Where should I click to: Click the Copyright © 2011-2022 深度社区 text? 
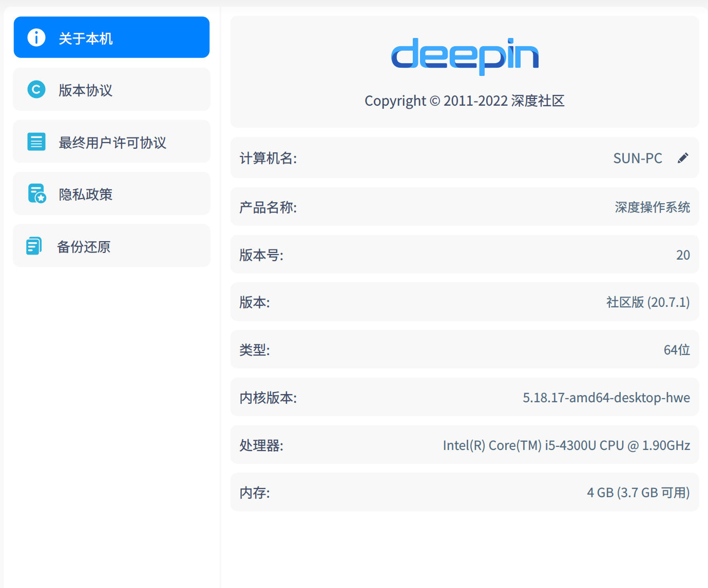464,101
